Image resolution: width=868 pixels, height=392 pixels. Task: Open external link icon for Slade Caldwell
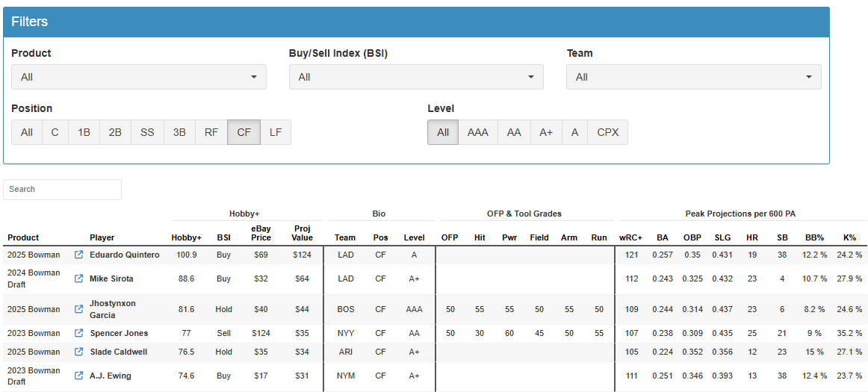[78, 352]
